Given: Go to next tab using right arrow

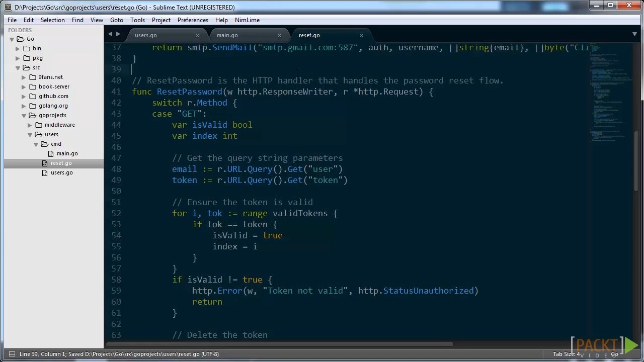Looking at the screenshot, I should (x=118, y=34).
